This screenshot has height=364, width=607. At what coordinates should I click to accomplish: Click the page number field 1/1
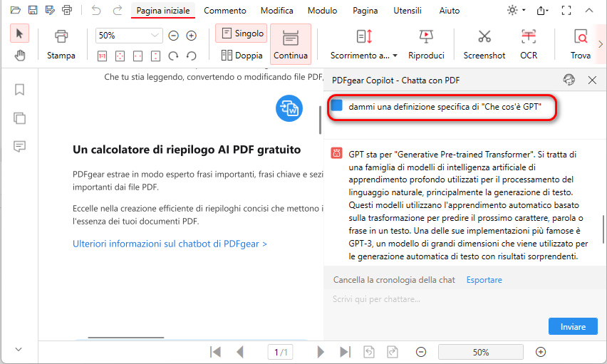(280, 352)
